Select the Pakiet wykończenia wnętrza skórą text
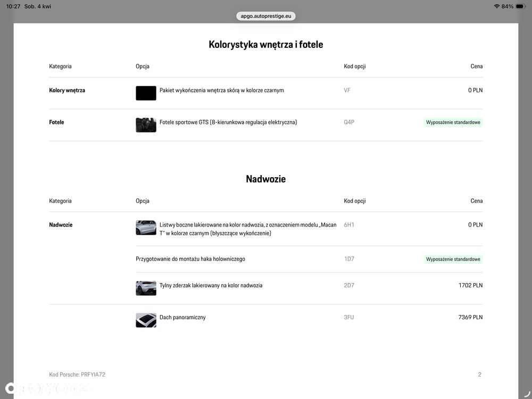 coord(221,90)
